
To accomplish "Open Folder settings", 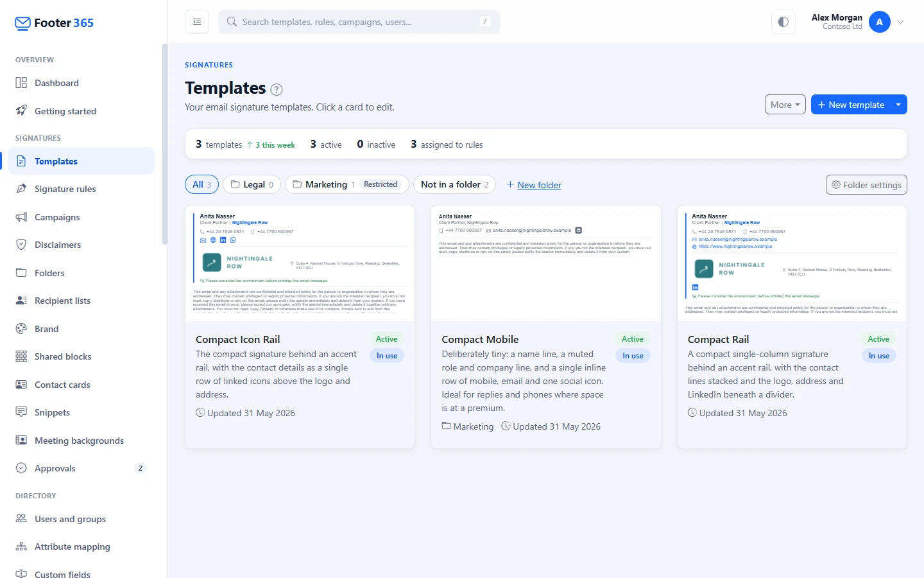I will (x=866, y=184).
